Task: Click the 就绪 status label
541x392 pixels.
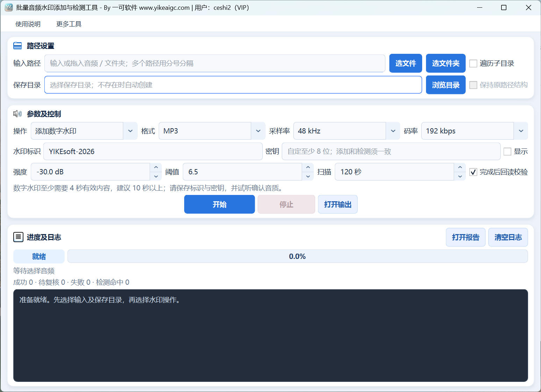Action: pos(39,256)
